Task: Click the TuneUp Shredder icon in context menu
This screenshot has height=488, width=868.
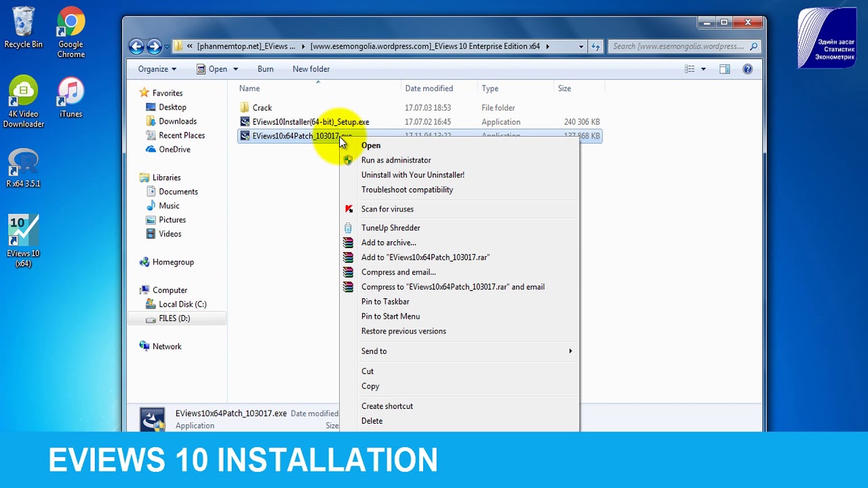Action: (x=349, y=228)
